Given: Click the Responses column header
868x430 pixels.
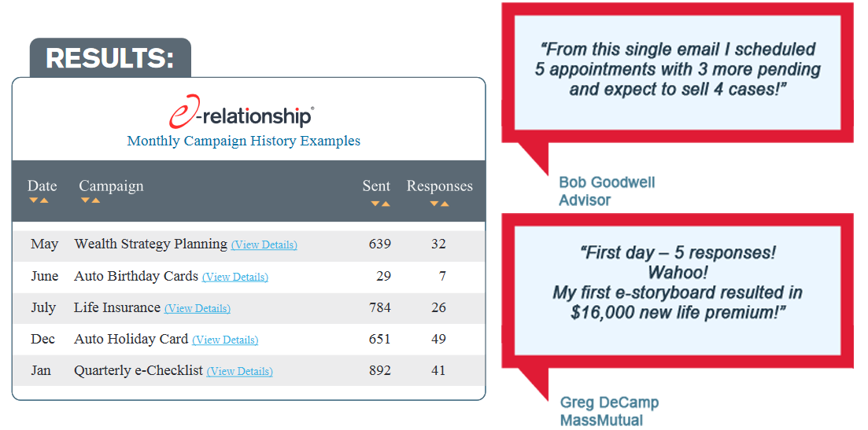Looking at the screenshot, I should tap(440, 186).
